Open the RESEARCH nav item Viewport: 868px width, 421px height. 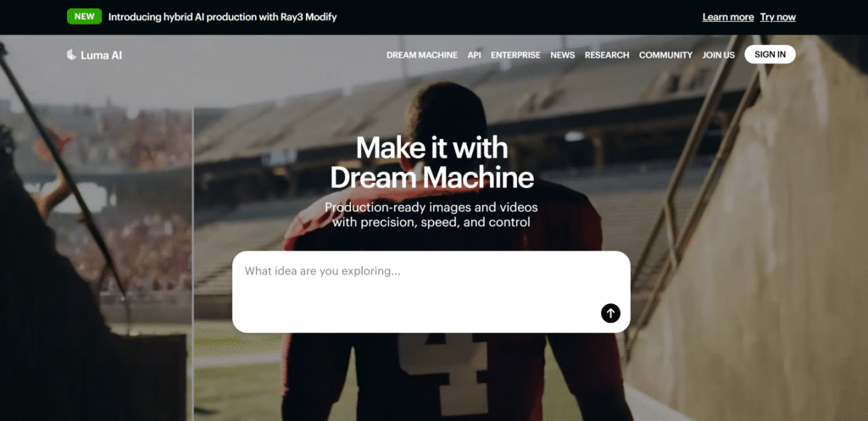(x=607, y=55)
